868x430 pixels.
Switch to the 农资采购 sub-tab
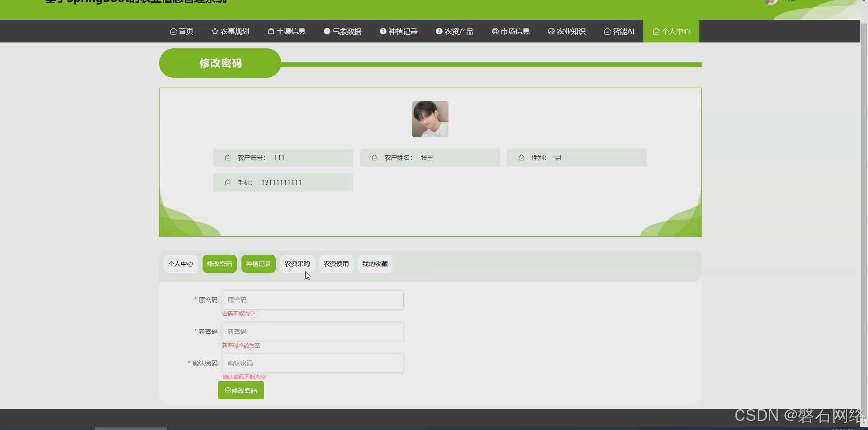pyautogui.click(x=297, y=264)
